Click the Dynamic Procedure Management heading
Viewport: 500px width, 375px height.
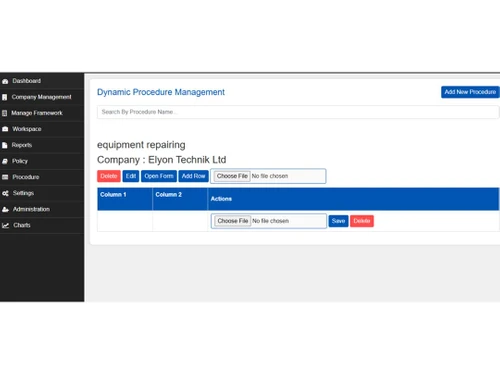coord(161,92)
